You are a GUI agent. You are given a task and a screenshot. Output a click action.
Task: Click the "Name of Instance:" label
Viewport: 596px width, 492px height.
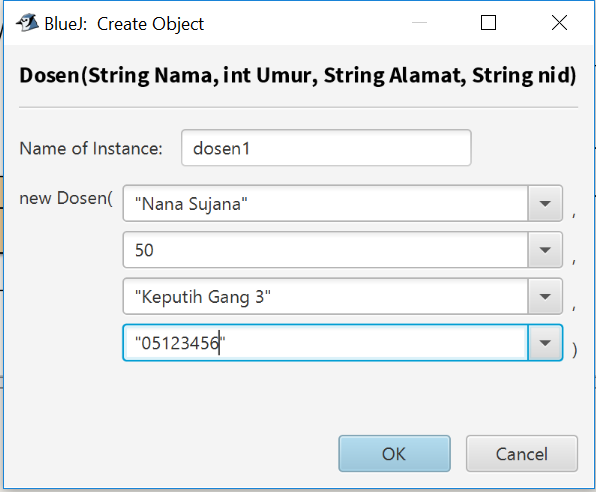(91, 148)
